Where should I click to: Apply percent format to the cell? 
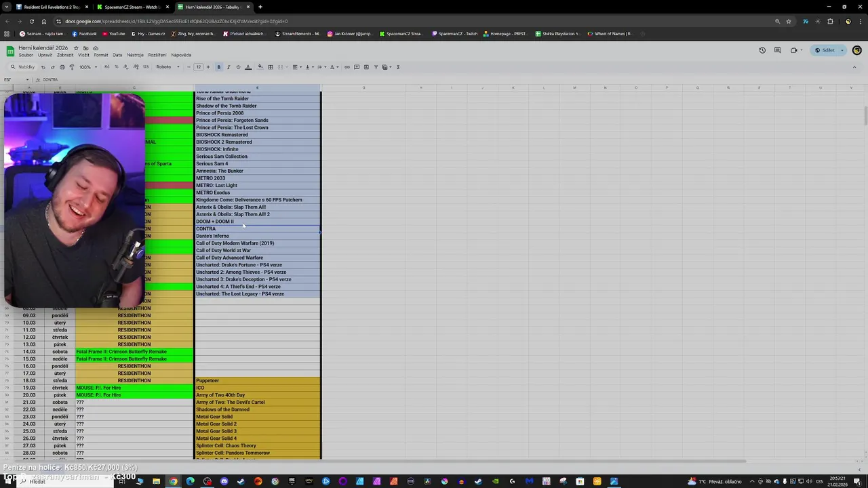coord(117,67)
